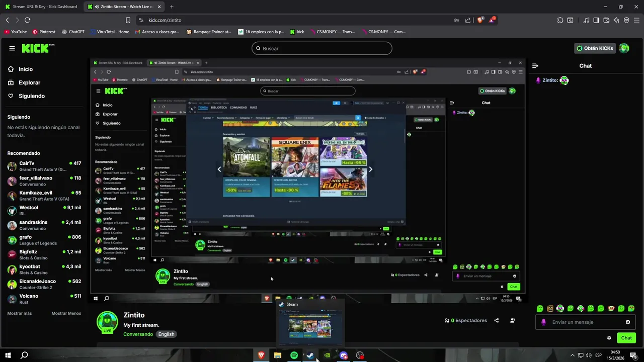644x362 pixels.
Task: Open Spotify from the taskbar
Action: (294, 355)
